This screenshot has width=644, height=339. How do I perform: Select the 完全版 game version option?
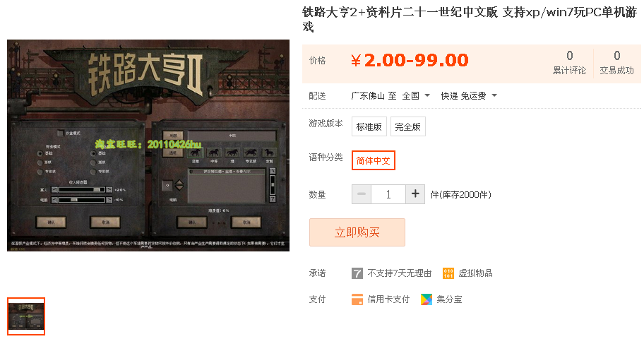tap(408, 126)
